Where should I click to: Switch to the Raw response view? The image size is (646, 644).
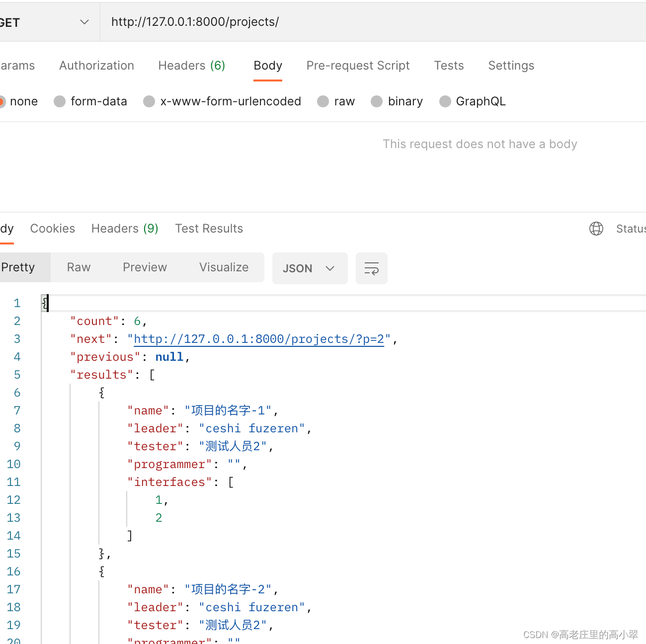pos(79,267)
